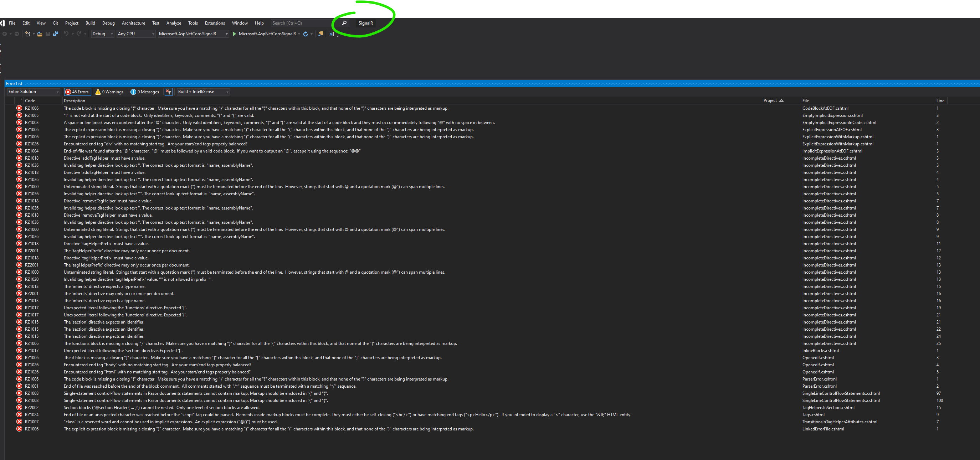Click the Navigate Backward arrow icon
Image resolution: width=980 pixels, height=460 pixels.
(x=5, y=34)
